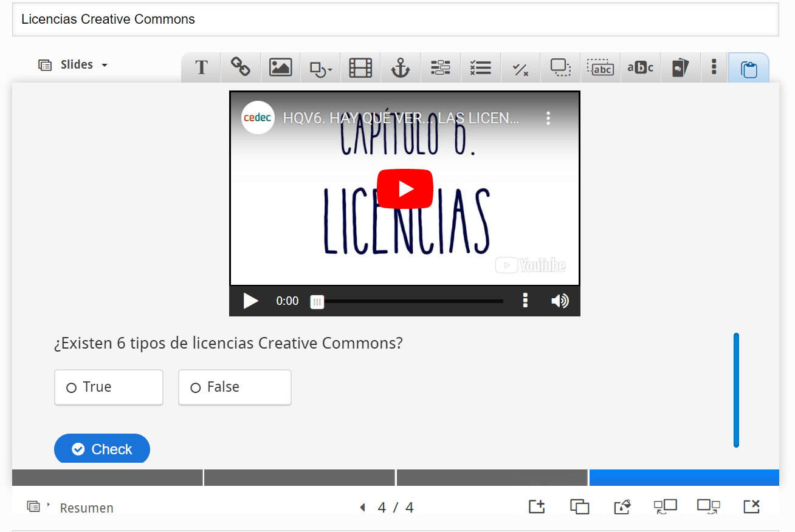795x532 pixels.
Task: Add a new slide
Action: 537,506
